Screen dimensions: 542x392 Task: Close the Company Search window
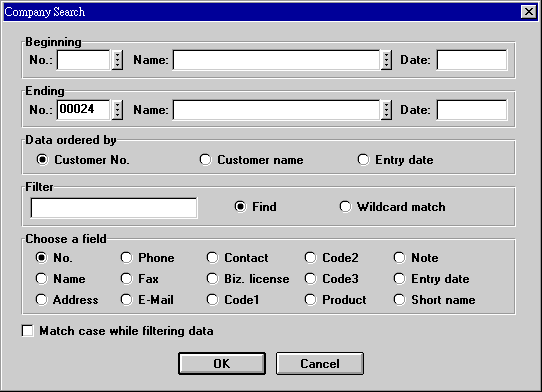point(529,12)
